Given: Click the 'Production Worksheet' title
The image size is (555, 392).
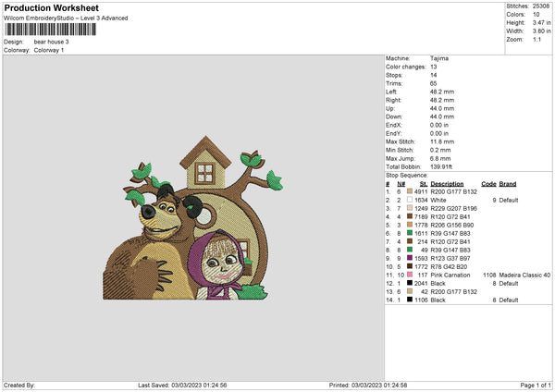Looking at the screenshot, I should click(52, 7).
